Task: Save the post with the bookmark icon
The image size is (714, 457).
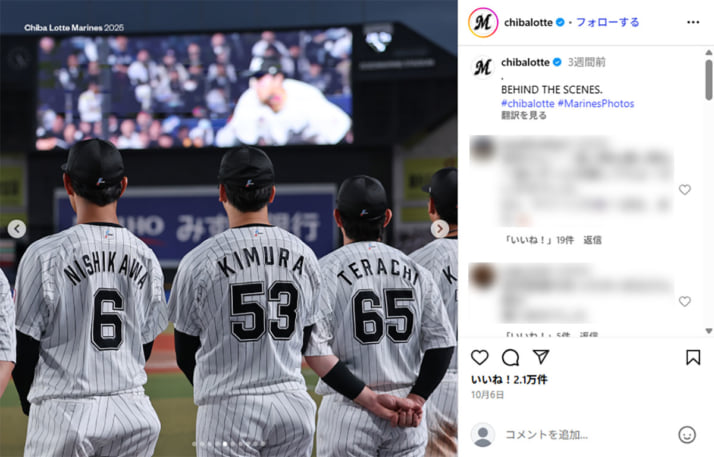Action: click(693, 357)
